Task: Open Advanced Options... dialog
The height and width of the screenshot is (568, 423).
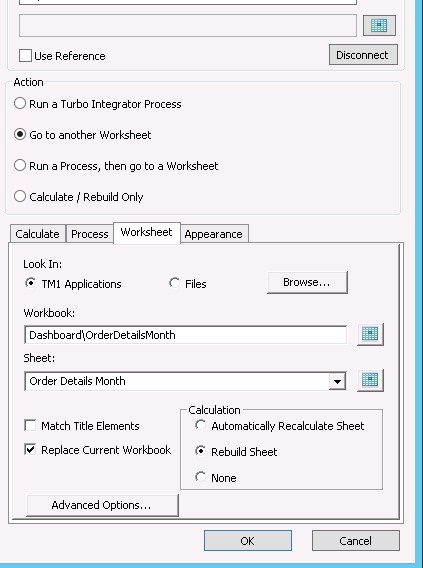Action: coord(102,505)
